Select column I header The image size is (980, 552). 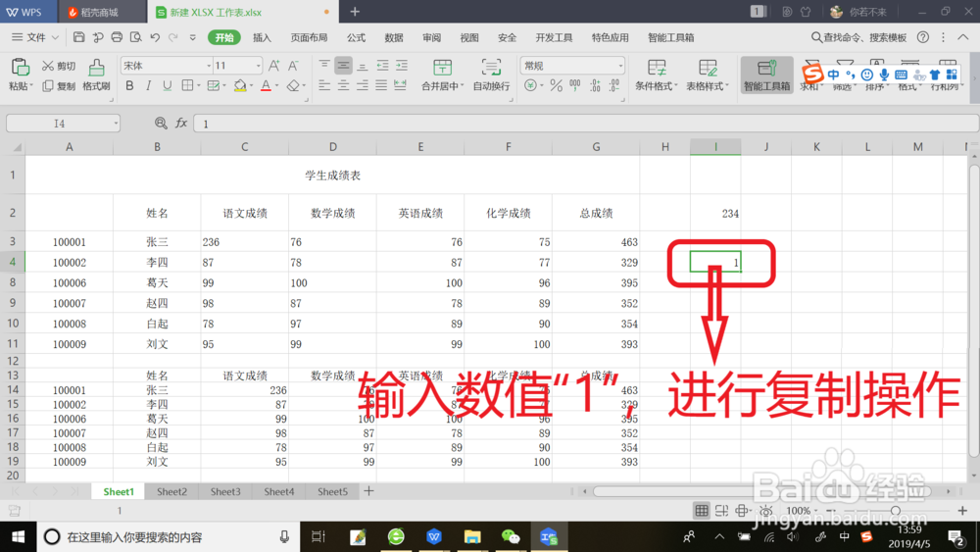[x=715, y=146]
